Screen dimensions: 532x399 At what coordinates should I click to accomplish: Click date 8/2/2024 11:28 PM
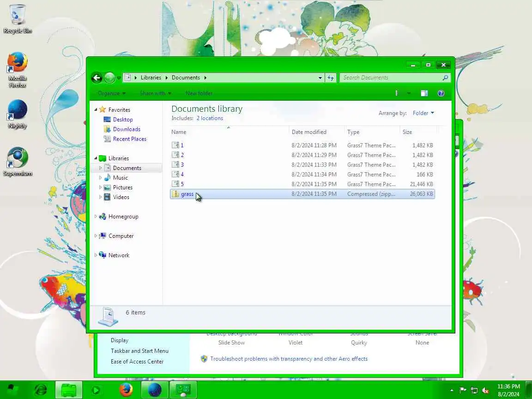(314, 145)
